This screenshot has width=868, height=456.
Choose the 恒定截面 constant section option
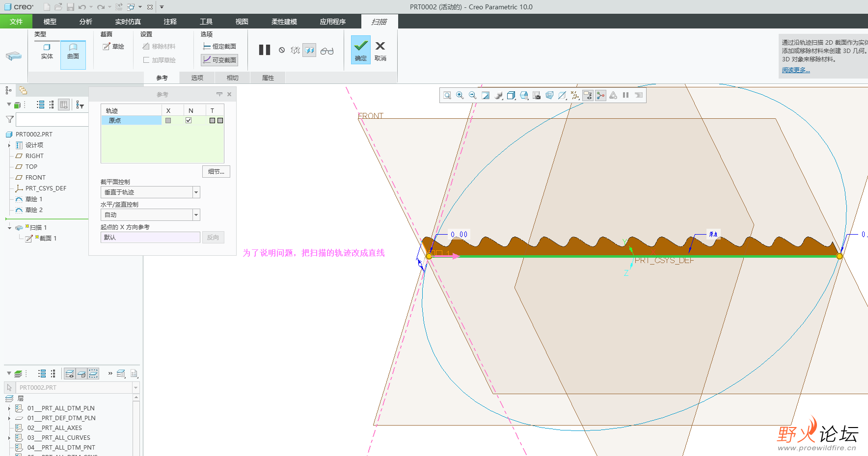220,46
